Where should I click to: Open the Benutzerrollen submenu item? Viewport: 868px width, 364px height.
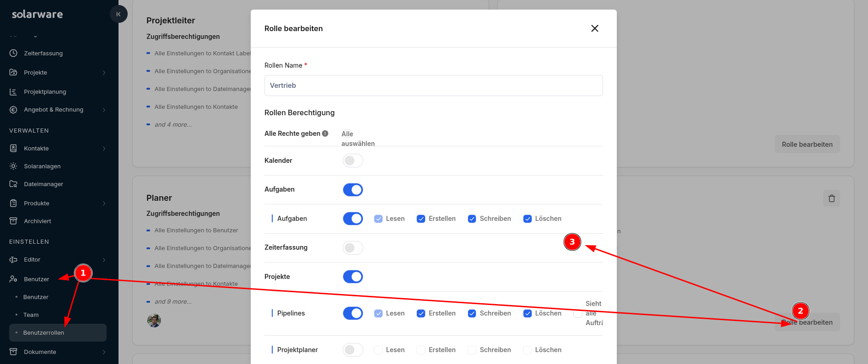tap(43, 332)
